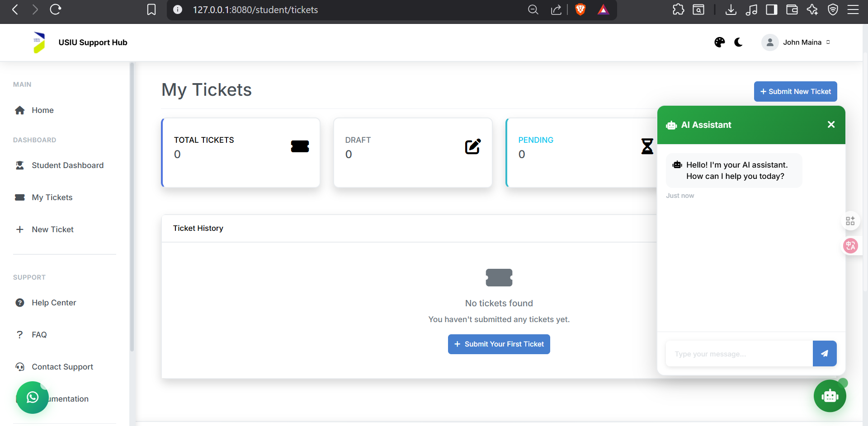This screenshot has width=868, height=426.
Task: Open the WhatsApp floating chat button
Action: click(32, 397)
